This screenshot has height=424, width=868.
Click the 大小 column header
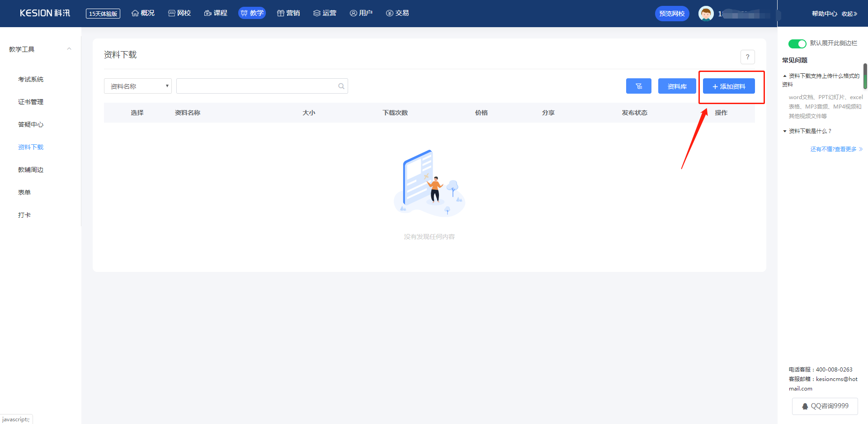click(x=309, y=113)
